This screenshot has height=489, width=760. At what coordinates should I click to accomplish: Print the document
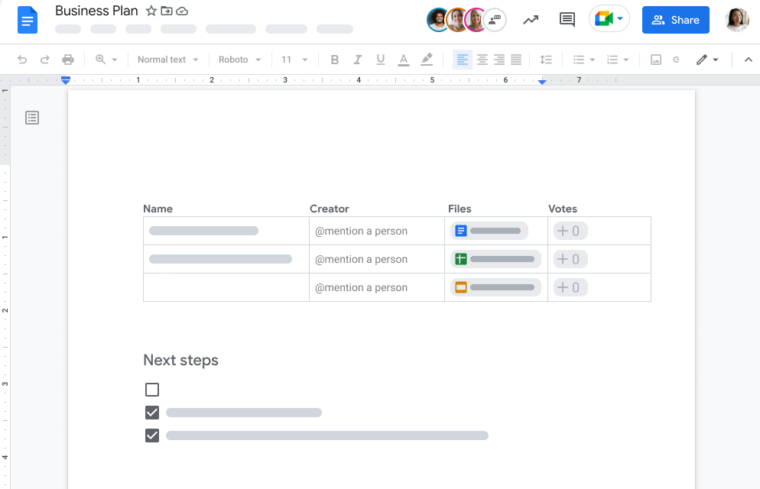coord(68,60)
